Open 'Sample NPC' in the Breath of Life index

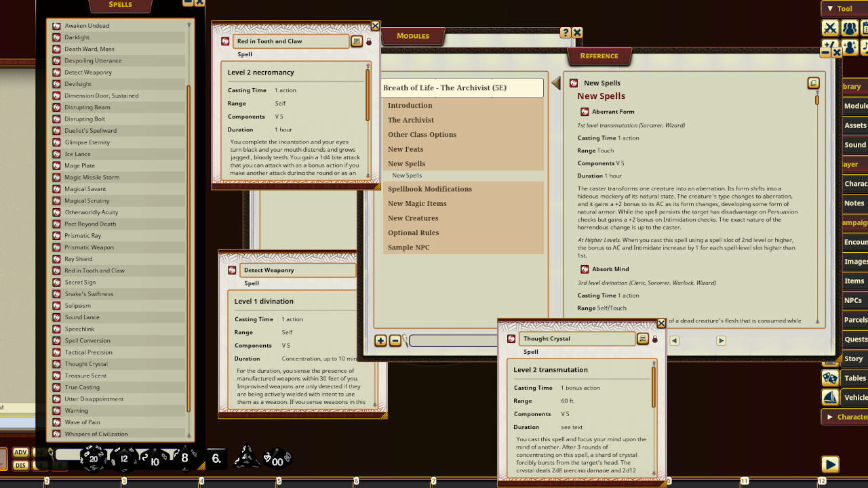[x=408, y=247]
